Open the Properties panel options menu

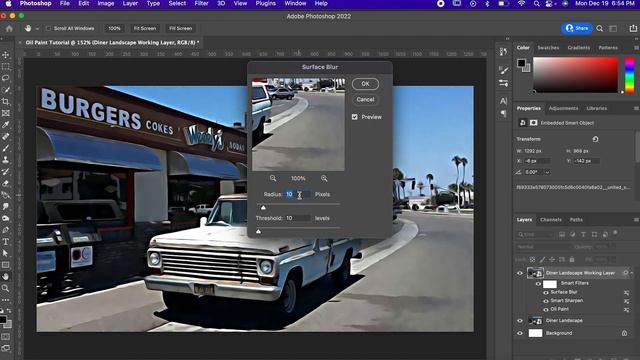coord(636,108)
